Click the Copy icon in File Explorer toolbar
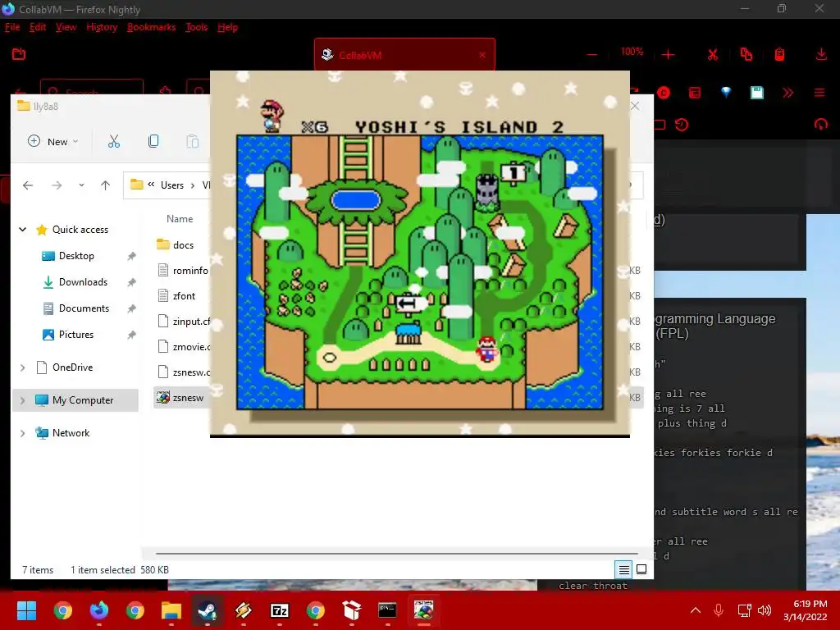This screenshot has height=630, width=840. tap(153, 141)
